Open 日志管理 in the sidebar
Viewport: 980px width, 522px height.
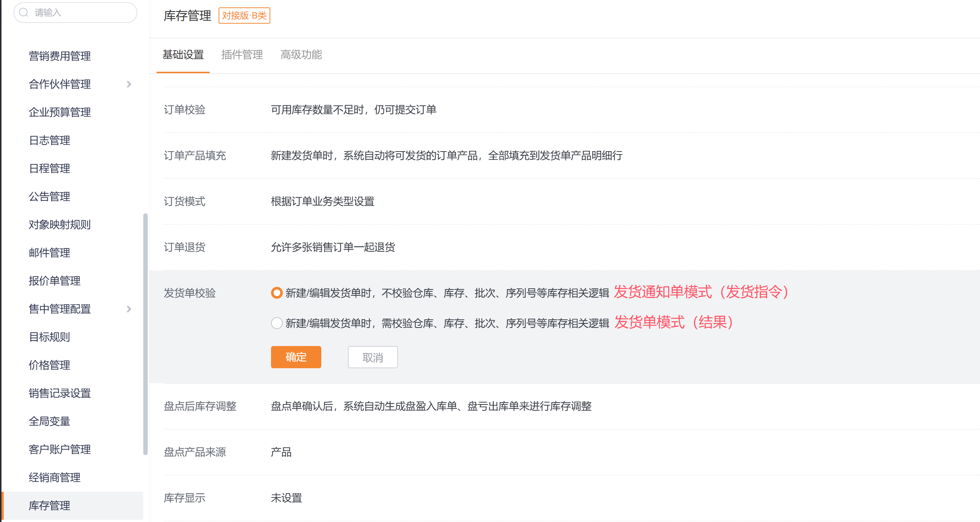(49, 140)
